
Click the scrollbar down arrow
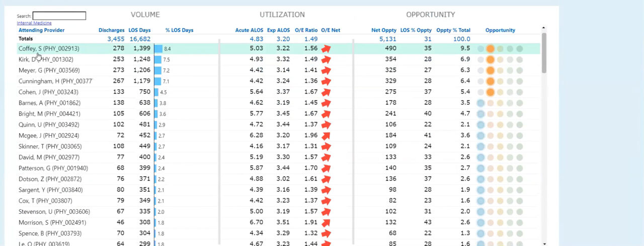[544, 243]
